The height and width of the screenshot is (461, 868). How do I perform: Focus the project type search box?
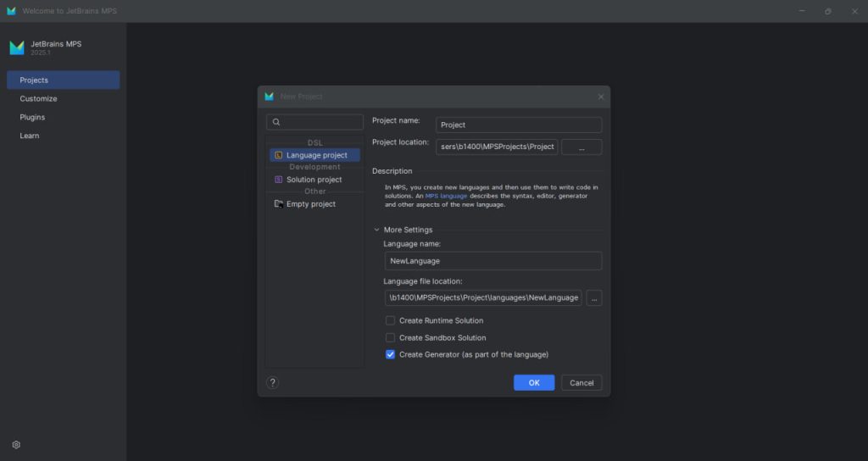point(314,122)
